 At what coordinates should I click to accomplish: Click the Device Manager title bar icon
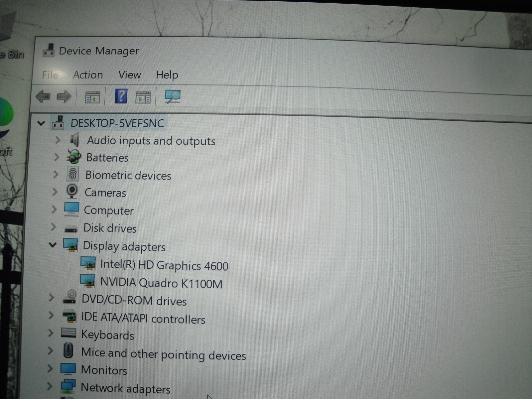click(49, 50)
